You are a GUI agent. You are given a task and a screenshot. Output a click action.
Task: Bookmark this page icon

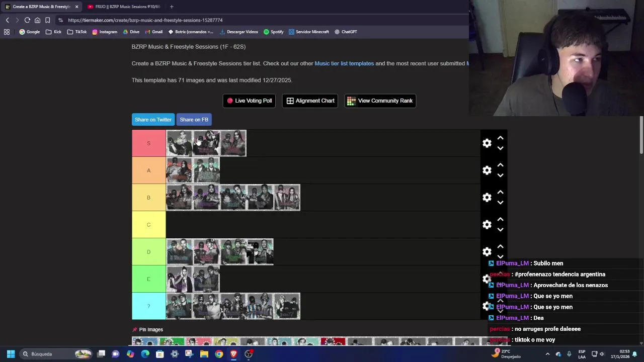click(x=47, y=20)
